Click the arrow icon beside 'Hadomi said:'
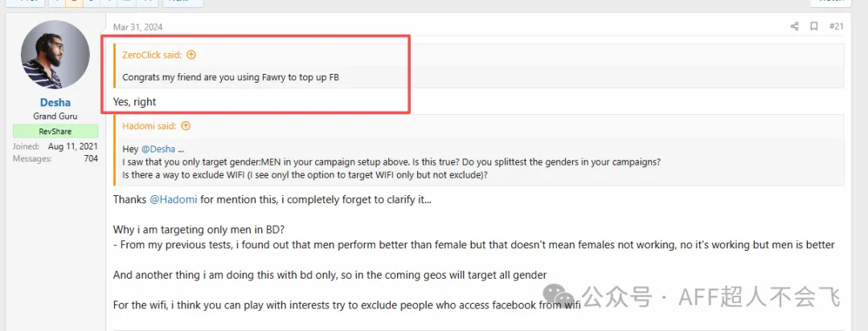 coord(186,126)
